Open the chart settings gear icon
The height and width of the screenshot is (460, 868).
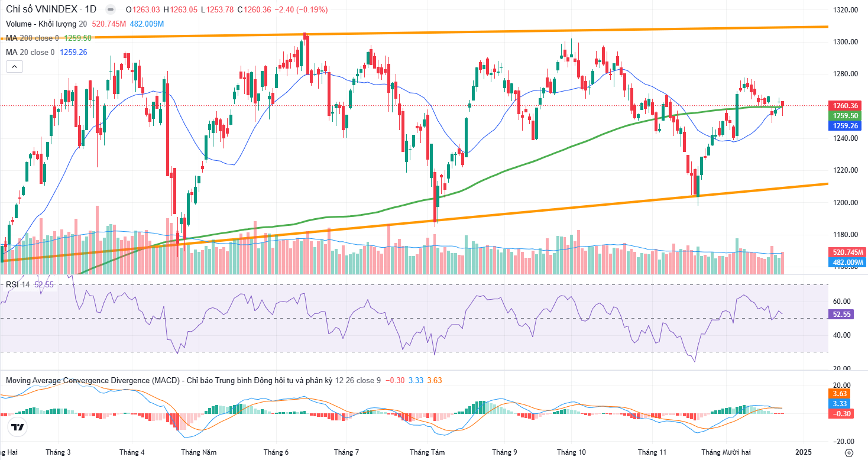849,452
